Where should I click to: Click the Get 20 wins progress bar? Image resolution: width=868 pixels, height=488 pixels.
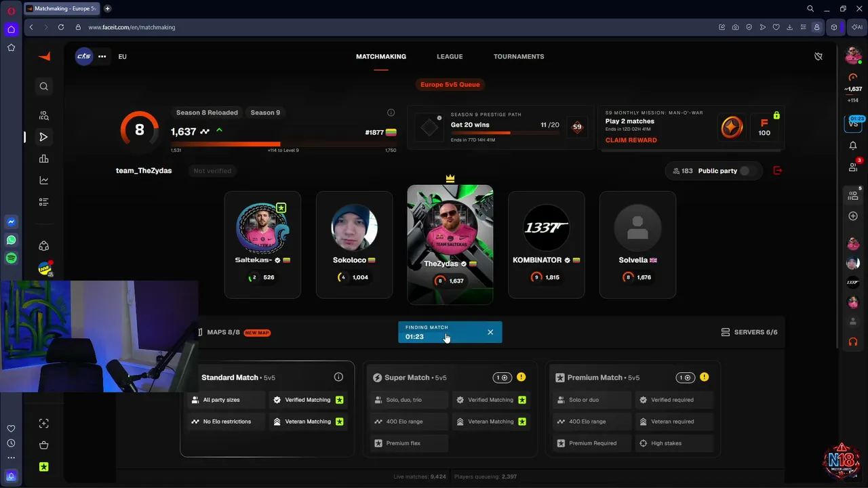pyautogui.click(x=505, y=133)
